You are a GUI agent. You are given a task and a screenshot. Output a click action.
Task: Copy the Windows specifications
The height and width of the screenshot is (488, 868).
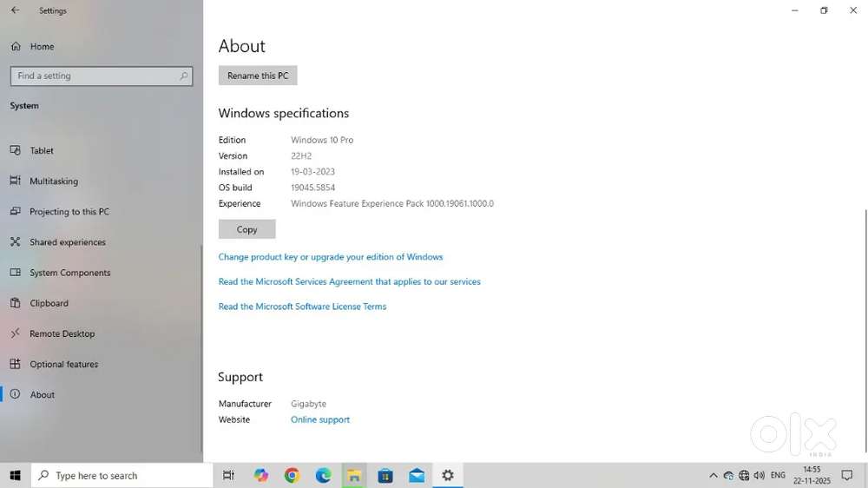[x=247, y=229]
